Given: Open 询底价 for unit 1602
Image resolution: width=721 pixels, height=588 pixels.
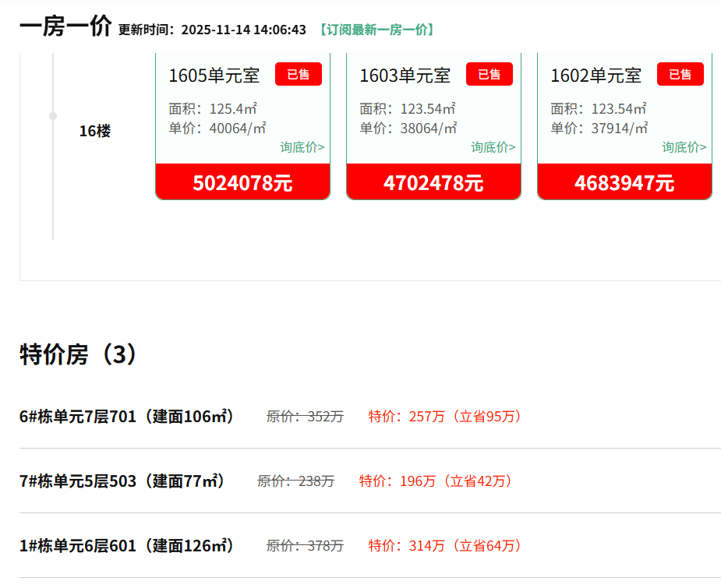Looking at the screenshot, I should 684,147.
